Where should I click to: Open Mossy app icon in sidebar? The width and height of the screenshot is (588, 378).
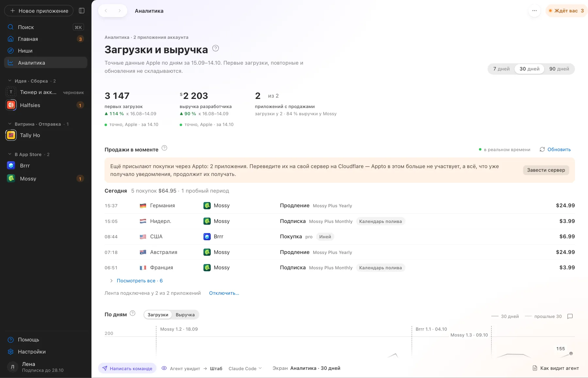(x=11, y=179)
